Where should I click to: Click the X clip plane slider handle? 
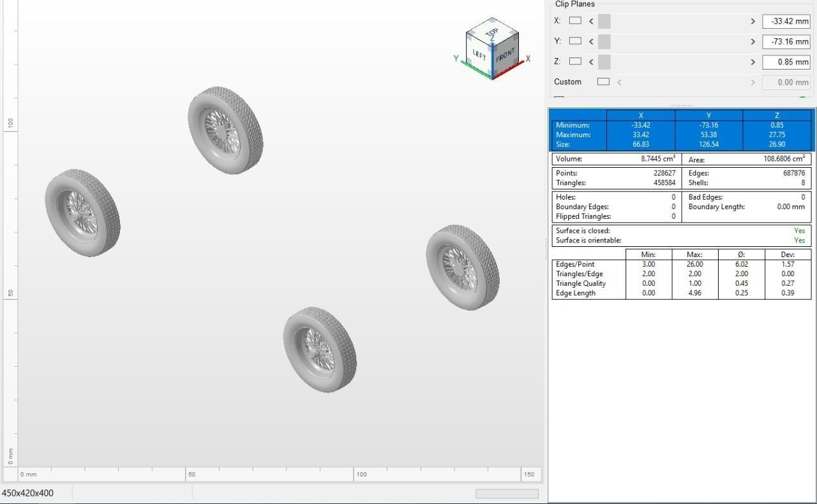point(604,21)
